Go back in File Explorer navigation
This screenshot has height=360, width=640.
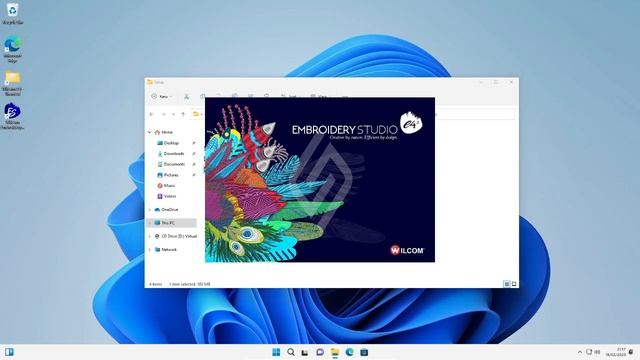[x=152, y=114]
